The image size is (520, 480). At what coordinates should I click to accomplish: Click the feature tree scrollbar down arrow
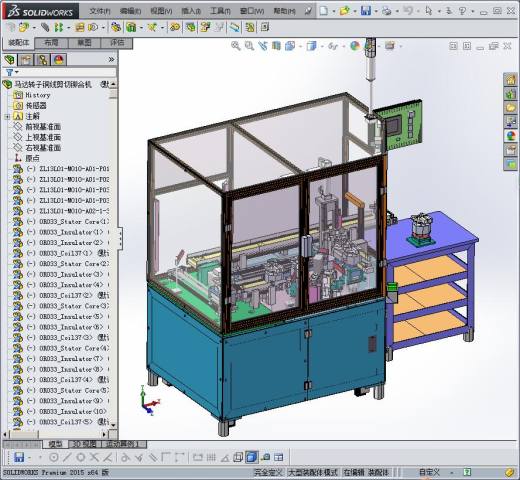(x=113, y=425)
